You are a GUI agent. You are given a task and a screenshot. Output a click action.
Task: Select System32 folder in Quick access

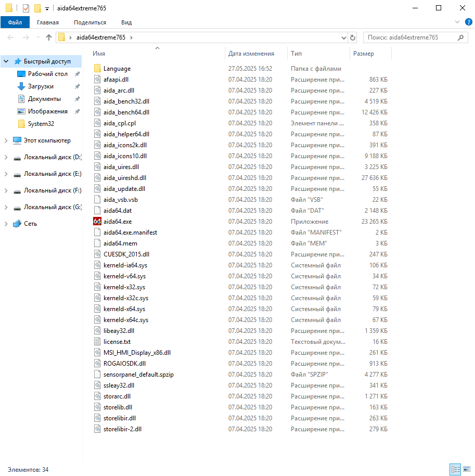click(x=41, y=124)
